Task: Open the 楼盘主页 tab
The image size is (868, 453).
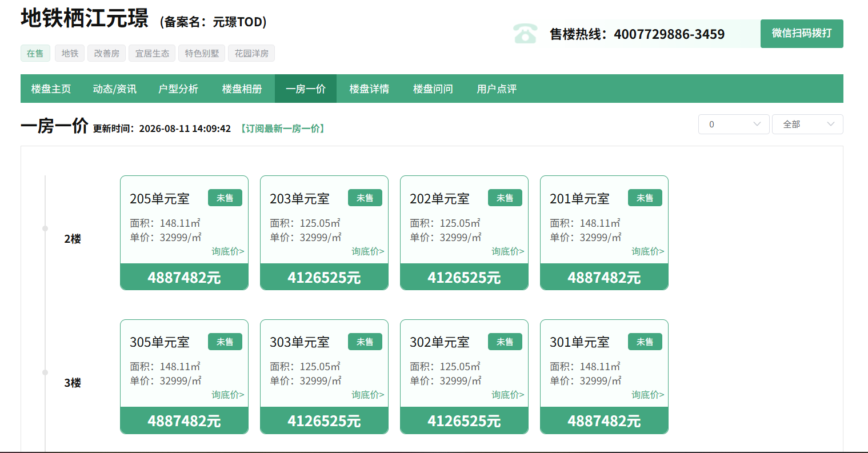Action: (x=51, y=89)
